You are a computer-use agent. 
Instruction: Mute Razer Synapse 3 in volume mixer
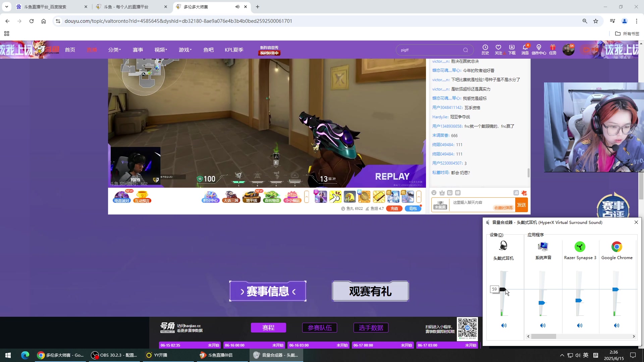(x=580, y=325)
